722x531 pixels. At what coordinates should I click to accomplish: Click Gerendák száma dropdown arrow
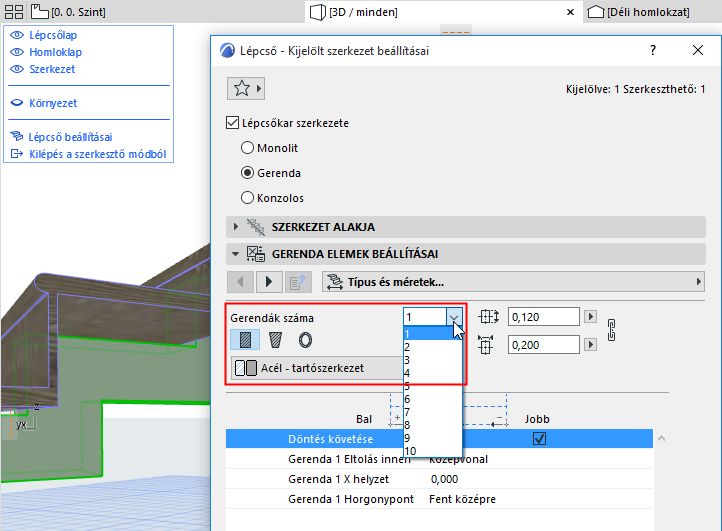point(454,317)
